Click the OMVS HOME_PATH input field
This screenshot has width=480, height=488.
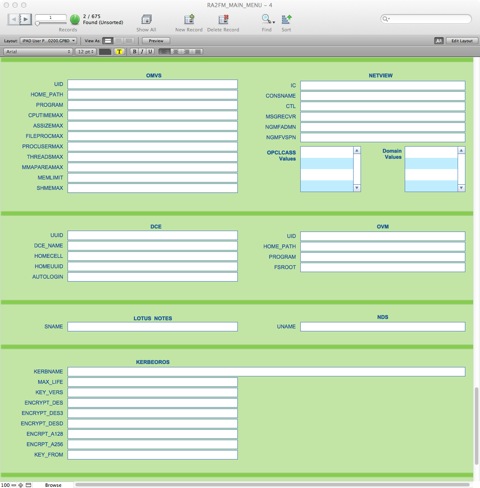click(153, 95)
